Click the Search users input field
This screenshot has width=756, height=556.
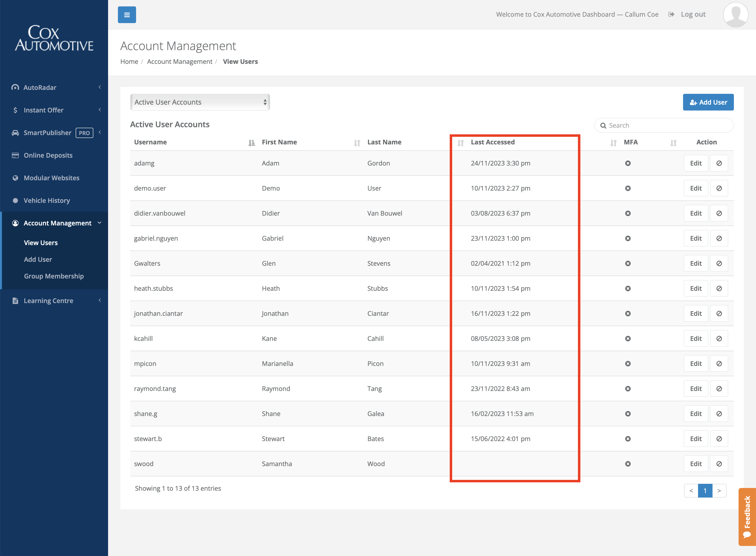[x=664, y=125]
